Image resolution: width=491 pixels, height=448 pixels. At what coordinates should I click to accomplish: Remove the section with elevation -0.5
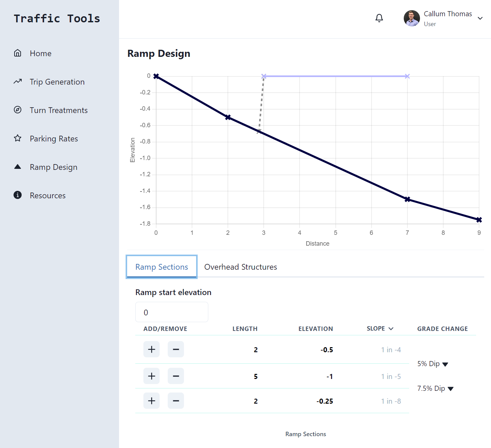[x=176, y=349]
